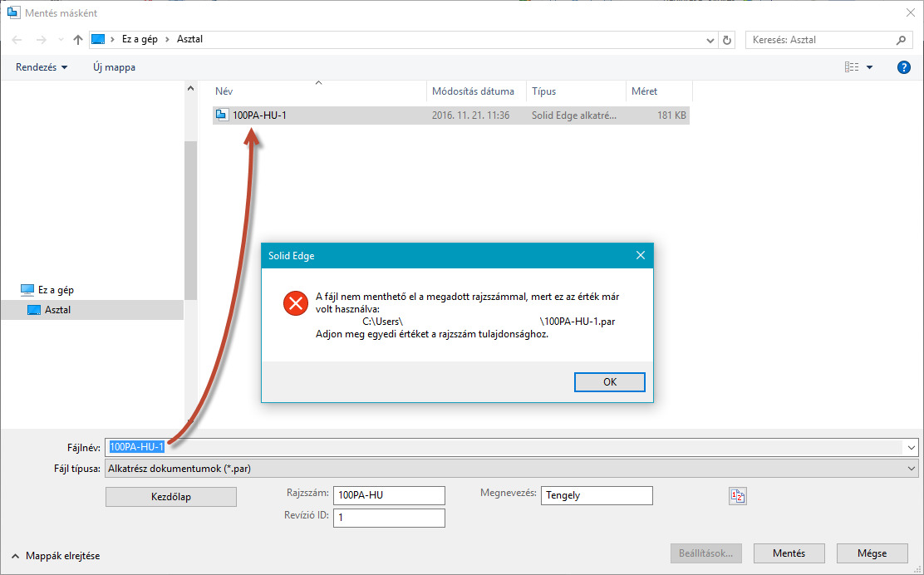Screen dimensions: 924x575
Task: Open the view options dropdown arrow
Action: [869, 67]
